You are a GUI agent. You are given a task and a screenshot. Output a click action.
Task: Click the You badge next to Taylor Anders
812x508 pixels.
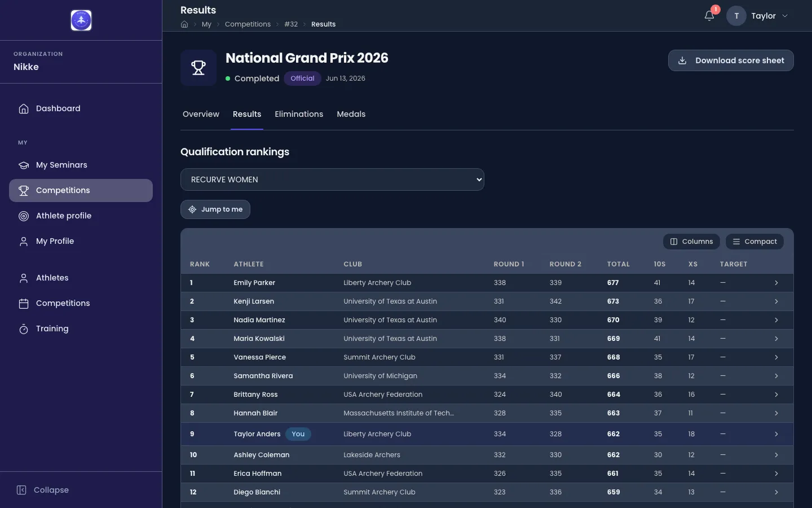(298, 434)
